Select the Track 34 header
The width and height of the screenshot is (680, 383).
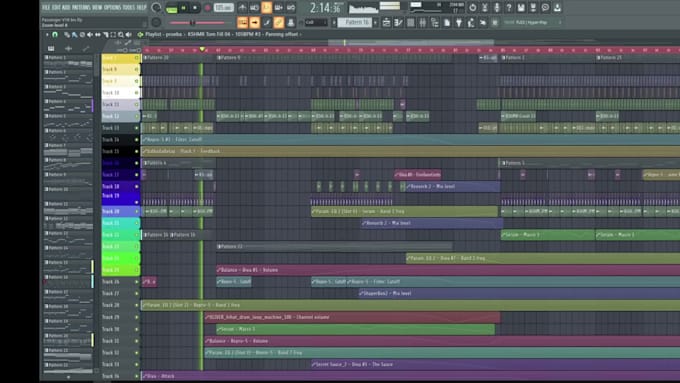pyautogui.click(x=121, y=376)
